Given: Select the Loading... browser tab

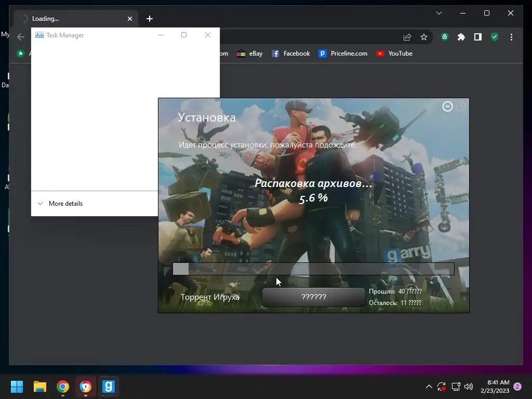Looking at the screenshot, I should [76, 19].
